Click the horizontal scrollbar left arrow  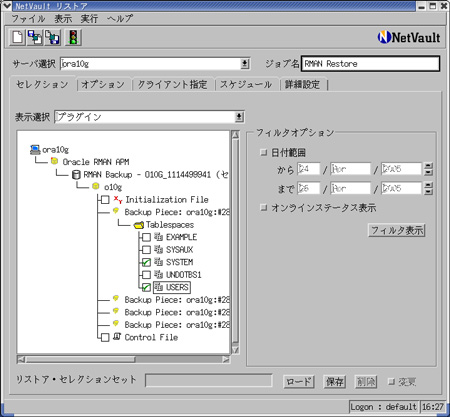pyautogui.click(x=21, y=359)
